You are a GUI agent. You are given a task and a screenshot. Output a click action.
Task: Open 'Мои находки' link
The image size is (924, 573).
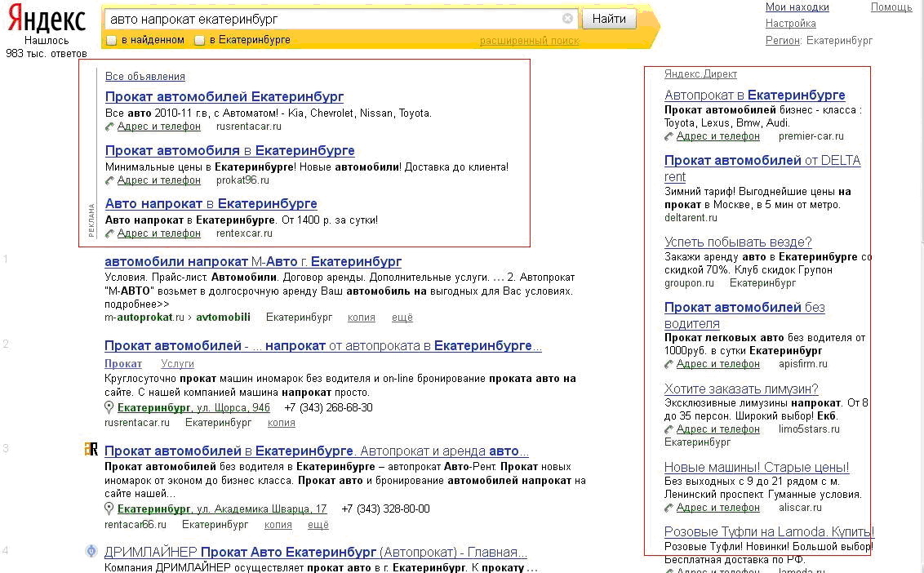(797, 7)
